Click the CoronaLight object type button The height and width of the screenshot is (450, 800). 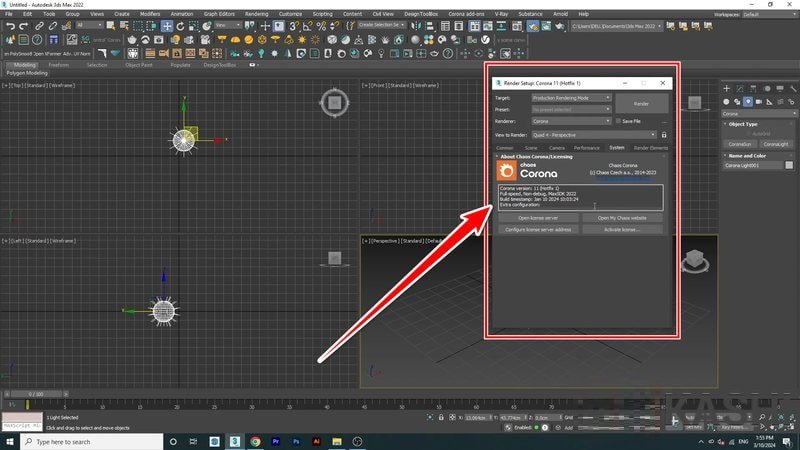[x=776, y=144]
